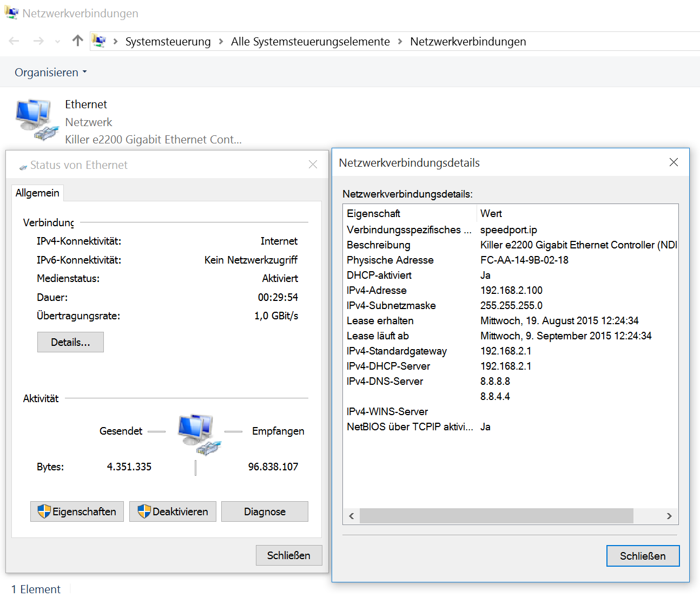Expand chevron before Systemsteuerung
This screenshot has width=700, height=597.
[x=116, y=42]
